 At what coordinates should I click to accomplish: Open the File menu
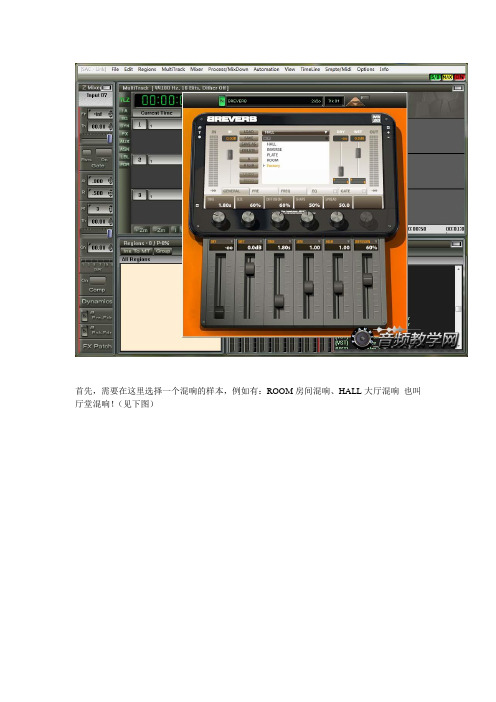pos(115,69)
